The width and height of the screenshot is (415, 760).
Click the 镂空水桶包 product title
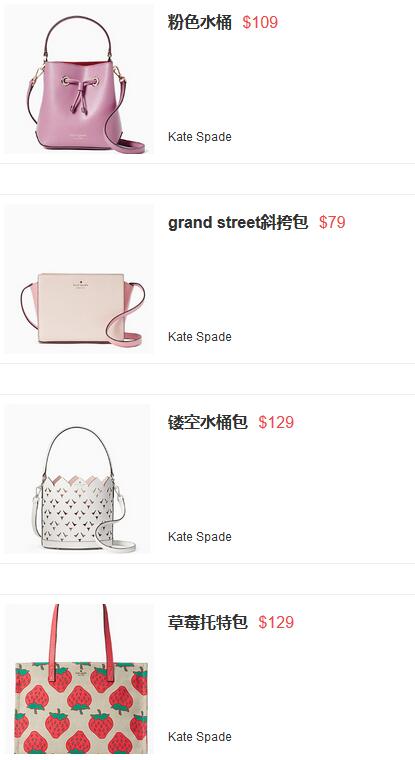coord(208,422)
